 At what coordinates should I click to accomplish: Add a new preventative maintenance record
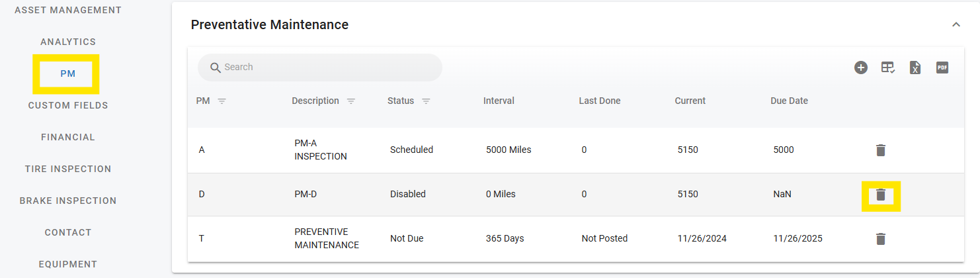(860, 68)
